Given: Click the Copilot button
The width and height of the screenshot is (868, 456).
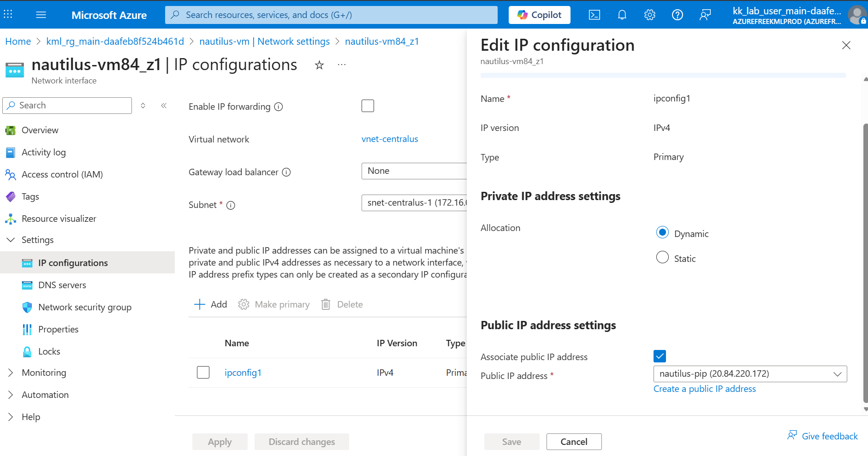Looking at the screenshot, I should 539,15.
